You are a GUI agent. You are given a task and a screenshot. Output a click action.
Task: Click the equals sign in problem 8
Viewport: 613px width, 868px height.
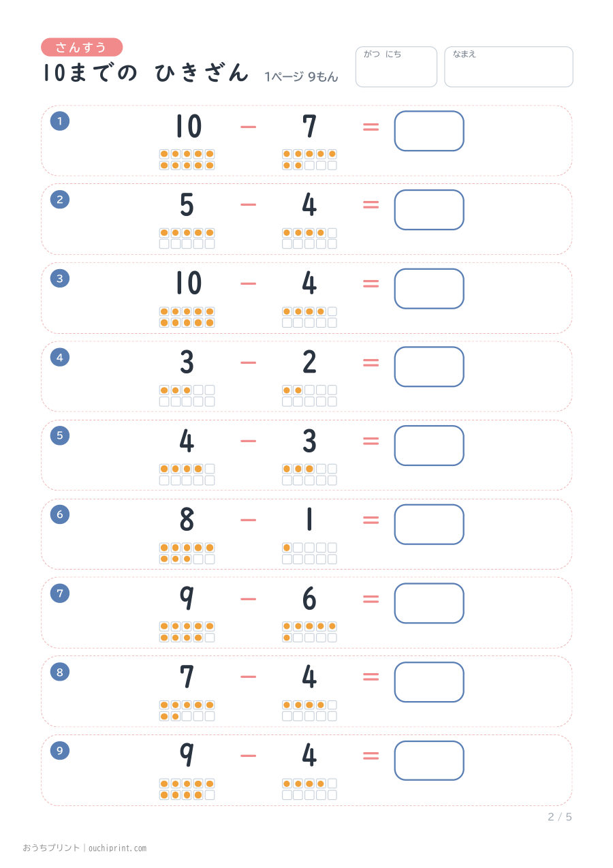371,677
